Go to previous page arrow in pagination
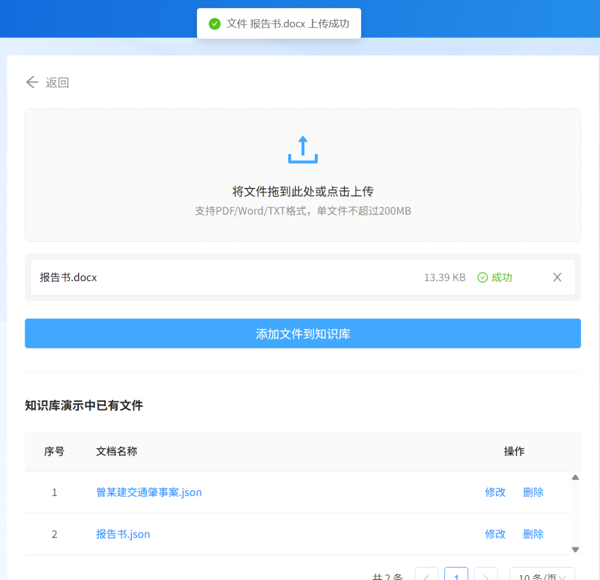600x580 pixels. tap(426, 575)
